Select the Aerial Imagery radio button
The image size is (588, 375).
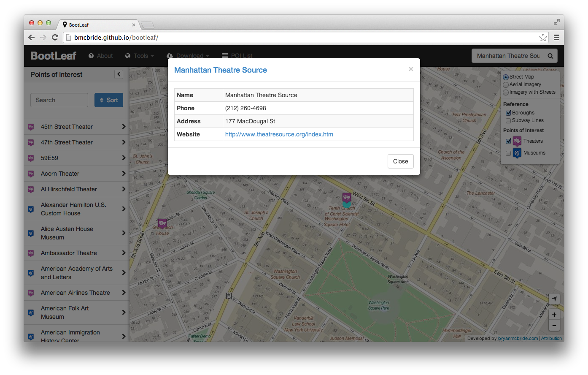[506, 85]
